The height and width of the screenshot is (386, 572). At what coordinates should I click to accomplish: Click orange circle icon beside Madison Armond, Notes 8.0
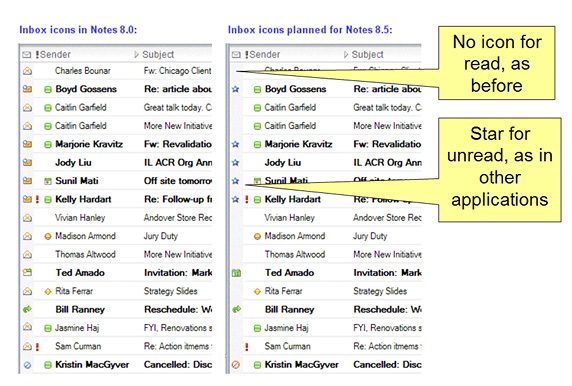point(47,236)
